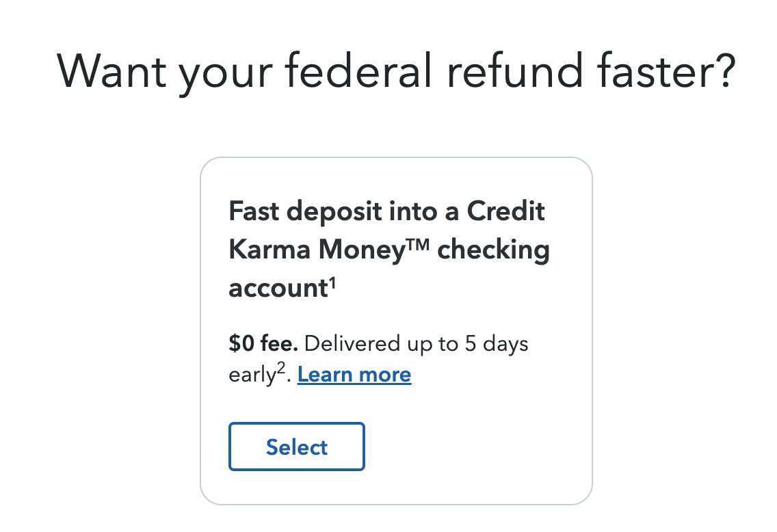Open the Learn more link
Image resolution: width=777 pixels, height=532 pixels.
(354, 375)
